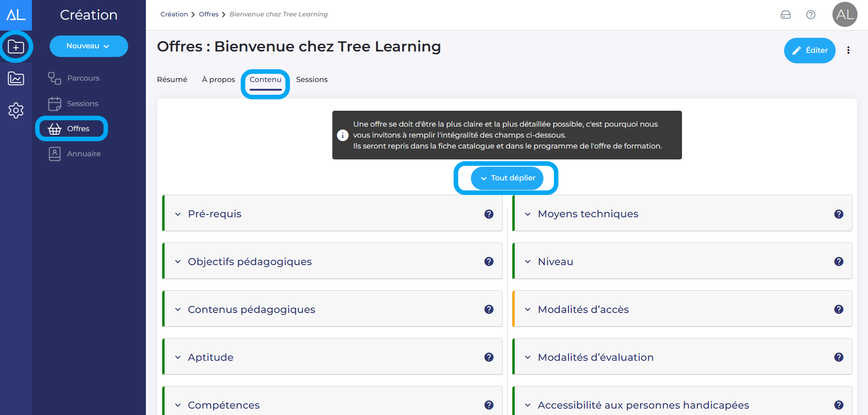Click the help icon for Modalités d'accès
Viewport: 868px width, 415px height.
click(838, 309)
